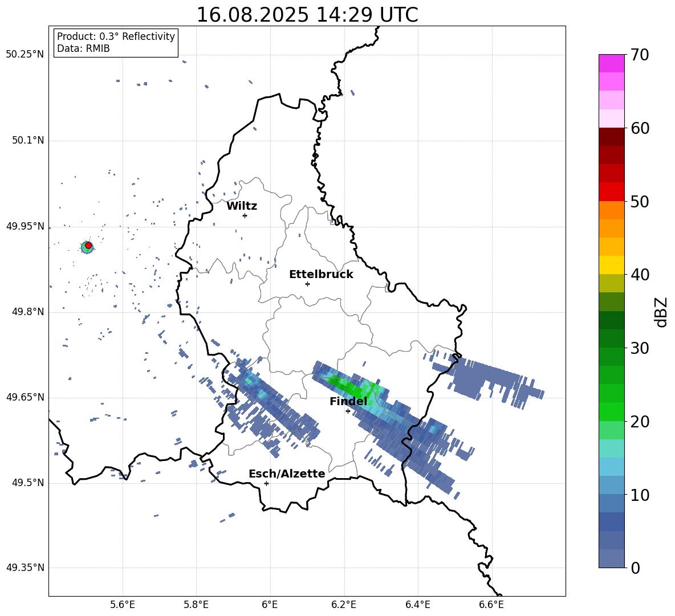Click the Esch/Alzette city label
Image resolution: width=675 pixels, height=616 pixels.
click(x=287, y=474)
